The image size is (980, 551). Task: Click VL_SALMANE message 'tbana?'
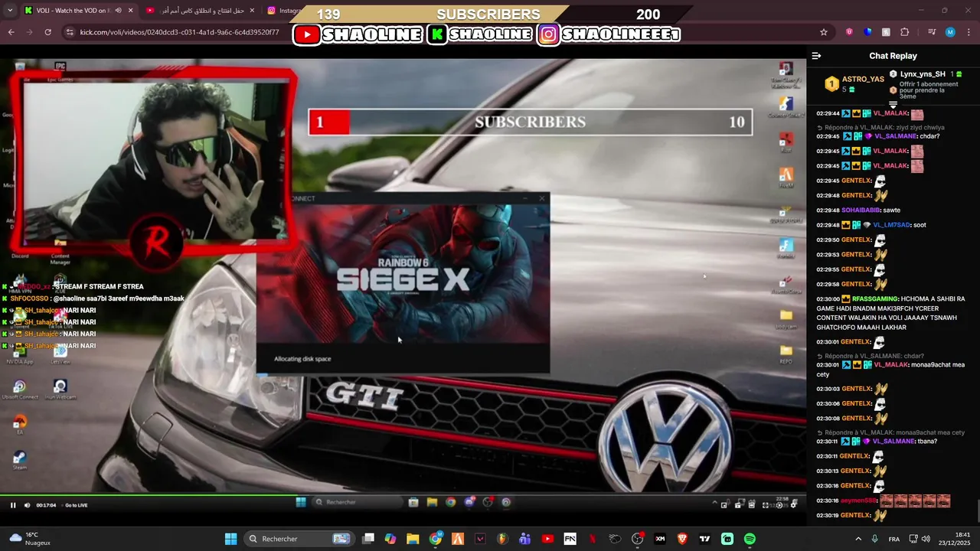[x=926, y=442]
